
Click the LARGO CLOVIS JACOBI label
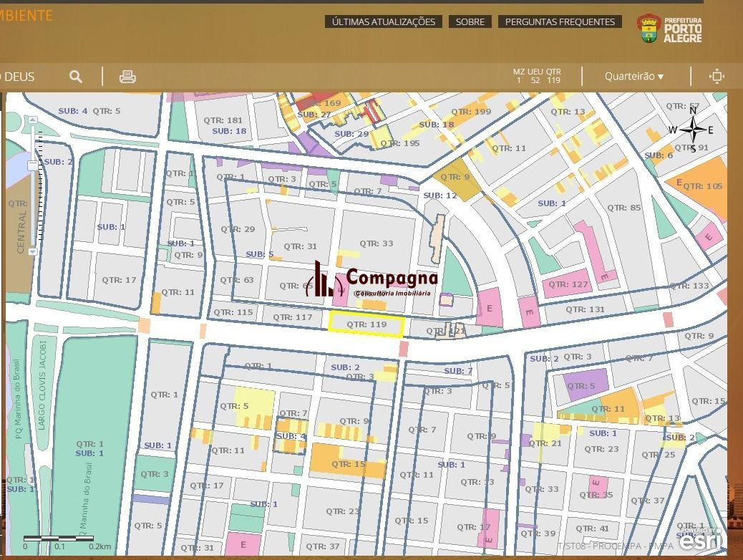click(42, 385)
